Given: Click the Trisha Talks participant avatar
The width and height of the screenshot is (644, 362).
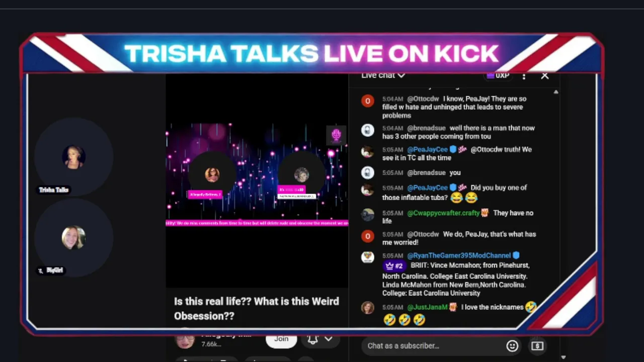Looking at the screenshot, I should (x=73, y=157).
